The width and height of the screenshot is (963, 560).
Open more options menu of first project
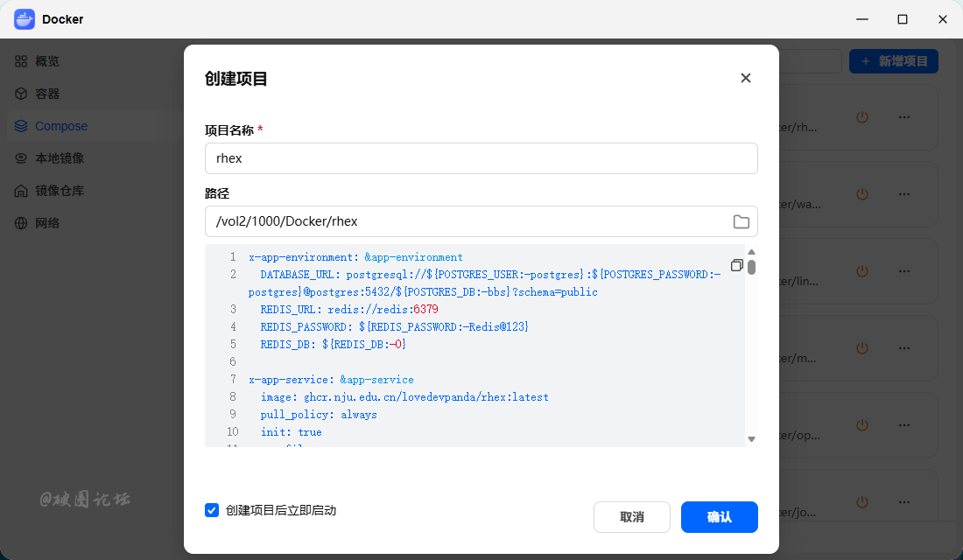(x=904, y=116)
